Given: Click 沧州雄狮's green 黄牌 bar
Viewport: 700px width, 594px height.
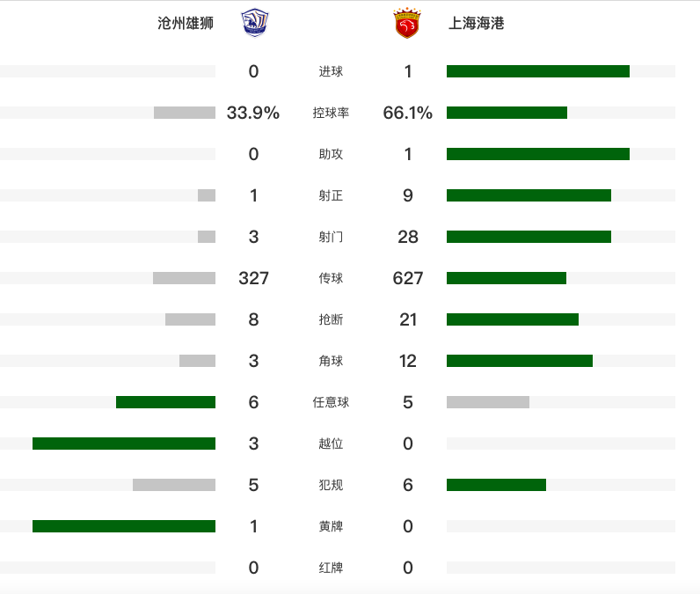Looking at the screenshot, I should pos(124,526).
